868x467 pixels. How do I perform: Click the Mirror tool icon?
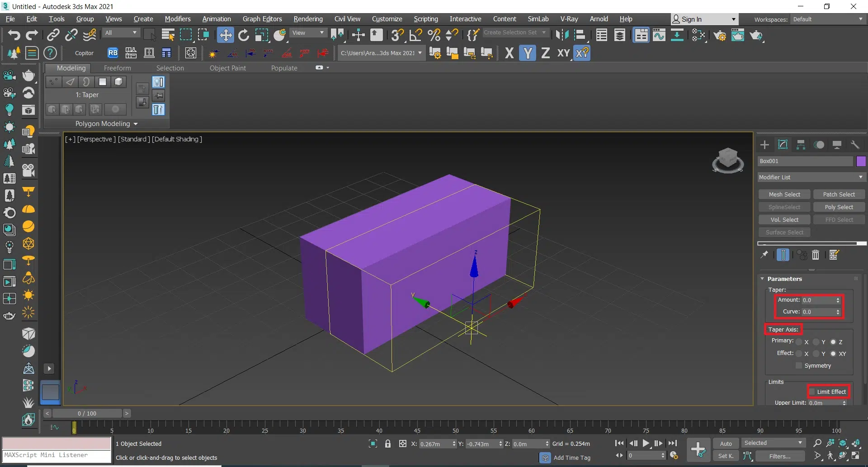pyautogui.click(x=562, y=35)
